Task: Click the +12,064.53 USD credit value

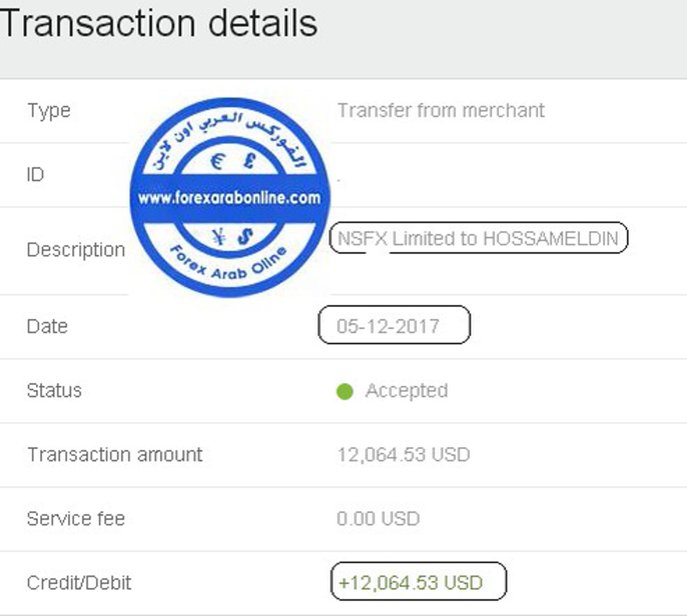Action: (x=410, y=583)
